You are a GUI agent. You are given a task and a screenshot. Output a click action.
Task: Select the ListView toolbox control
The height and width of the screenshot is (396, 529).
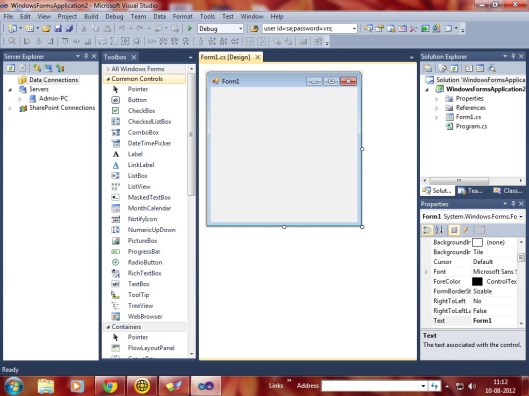(x=139, y=186)
